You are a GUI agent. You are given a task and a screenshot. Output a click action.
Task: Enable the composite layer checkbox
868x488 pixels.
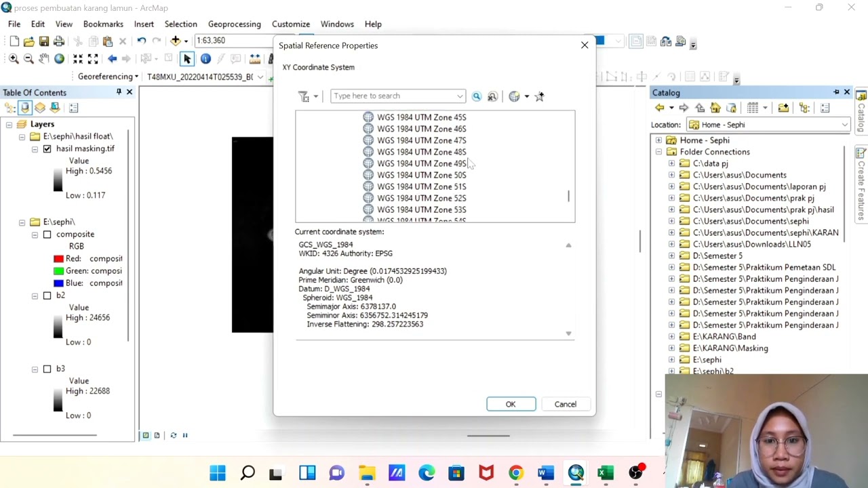(x=47, y=234)
